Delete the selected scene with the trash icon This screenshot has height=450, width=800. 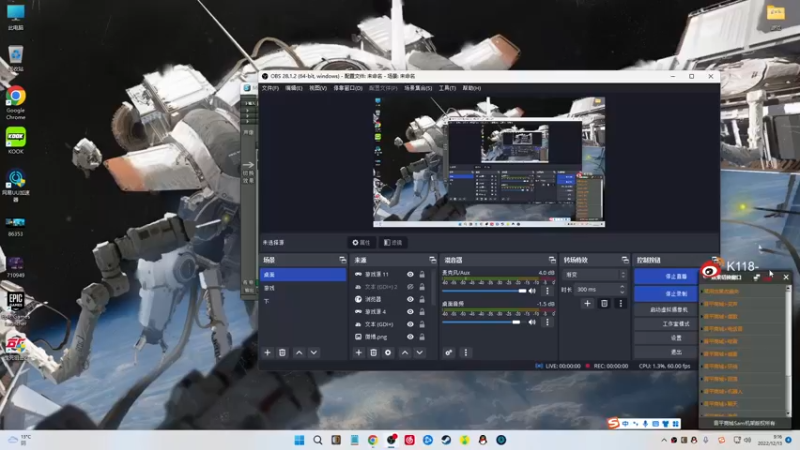282,353
